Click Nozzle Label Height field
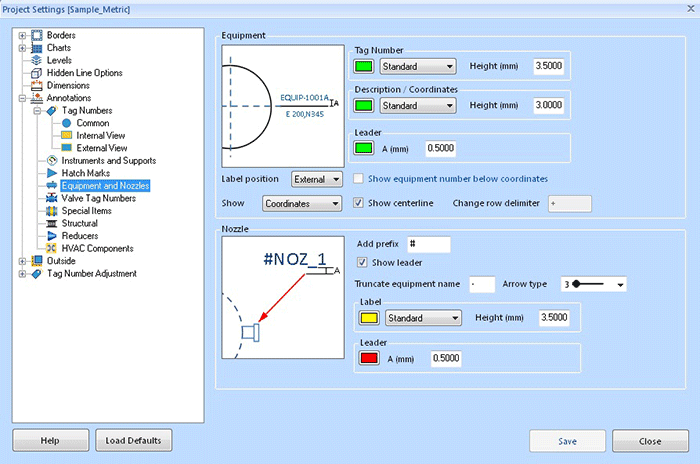 point(554,318)
